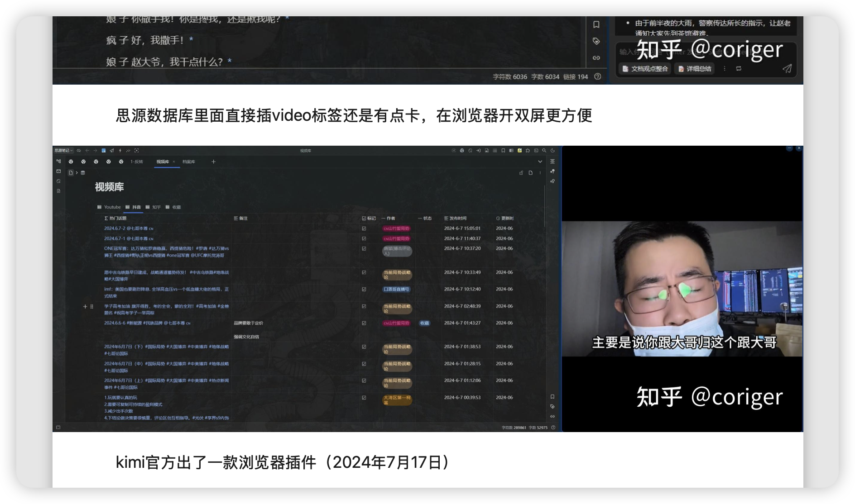This screenshot has height=504, width=855.
Task: Close the 视频库 tab
Action: click(174, 162)
